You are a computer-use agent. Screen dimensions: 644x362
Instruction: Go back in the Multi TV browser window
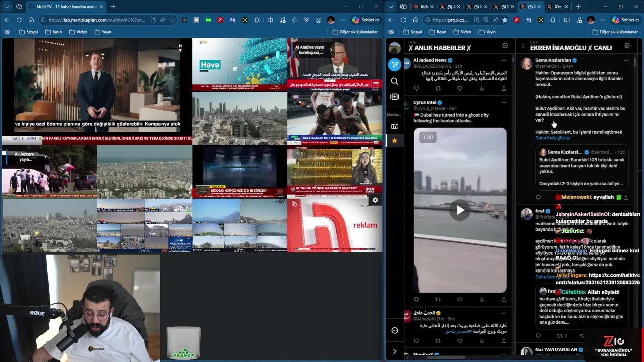(7, 20)
